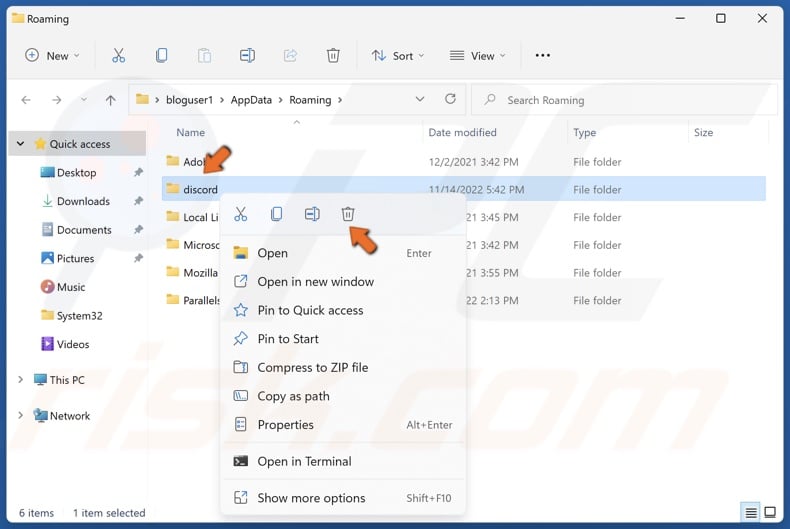Open the address bar history dropdown
This screenshot has height=529, width=790.
pos(420,99)
